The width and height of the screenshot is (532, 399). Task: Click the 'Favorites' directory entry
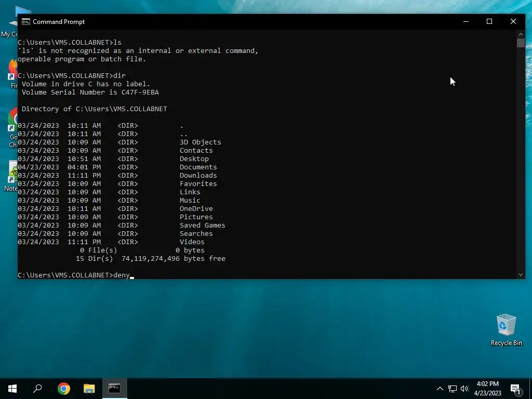[x=198, y=183]
